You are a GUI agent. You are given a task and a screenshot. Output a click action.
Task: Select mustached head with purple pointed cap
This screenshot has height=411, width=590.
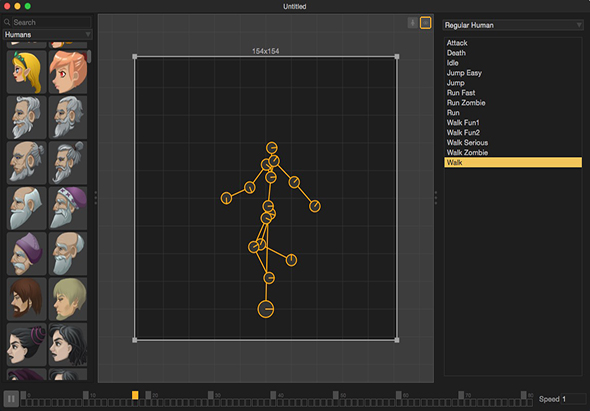tap(26, 254)
